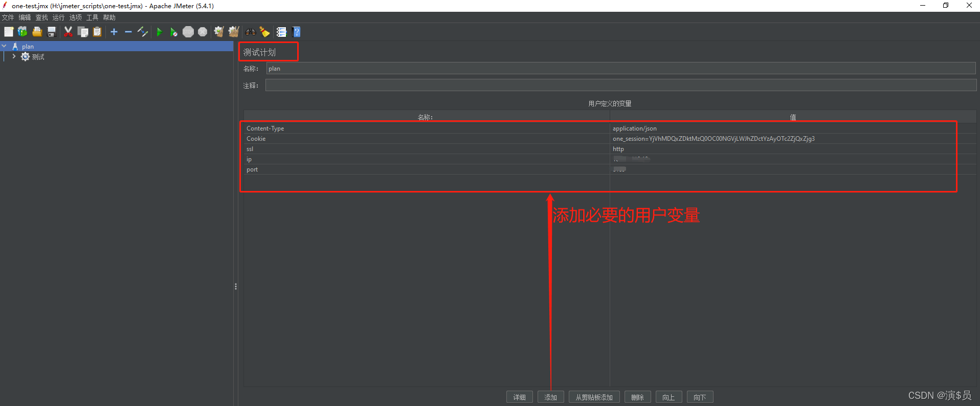Select the Cookie variable name cell
This screenshot has height=406, width=980.
pos(427,139)
